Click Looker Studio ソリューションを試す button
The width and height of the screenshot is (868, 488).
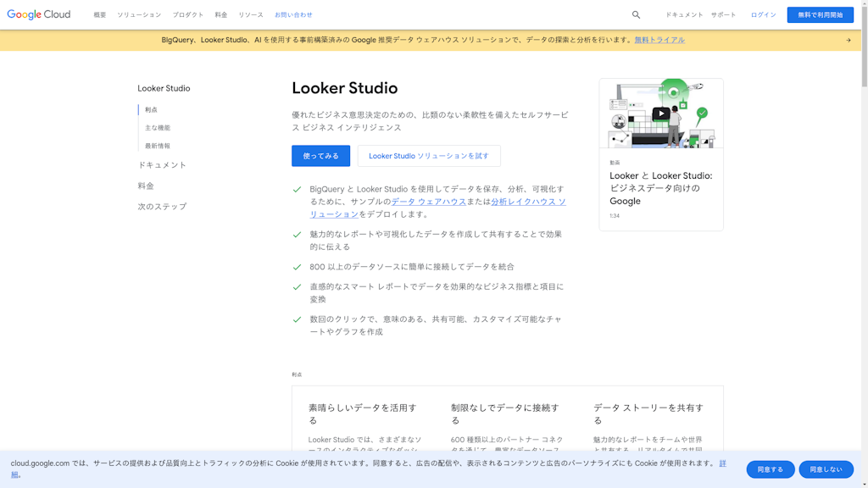(428, 156)
